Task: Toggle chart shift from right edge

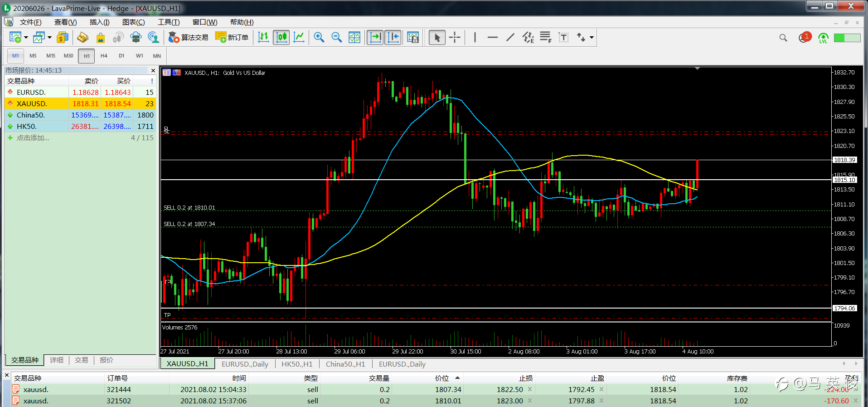Action: point(393,38)
